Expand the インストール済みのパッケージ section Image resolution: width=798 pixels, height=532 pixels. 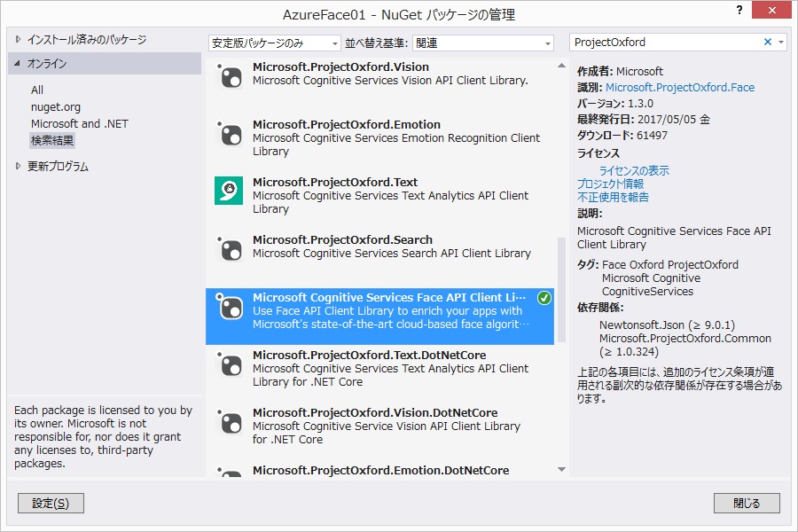point(19,39)
